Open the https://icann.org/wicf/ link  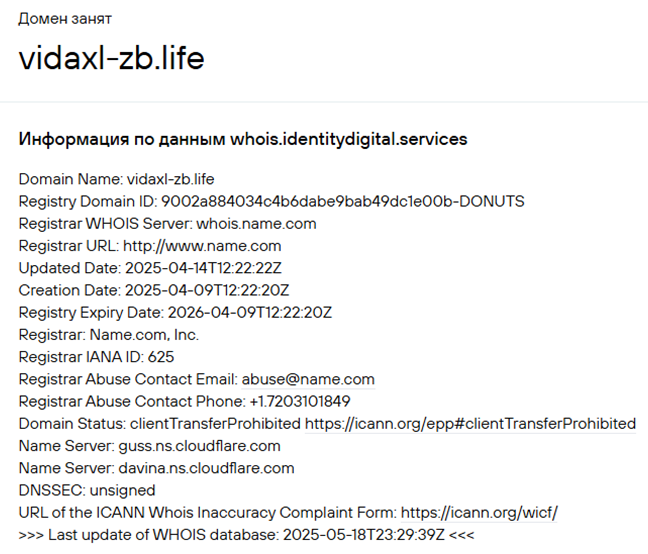479,513
